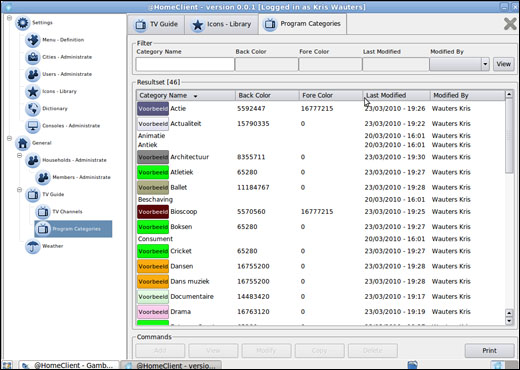Viewport: 520px width, 370px height.
Task: Close the current tab with X icon
Action: coord(510,24)
